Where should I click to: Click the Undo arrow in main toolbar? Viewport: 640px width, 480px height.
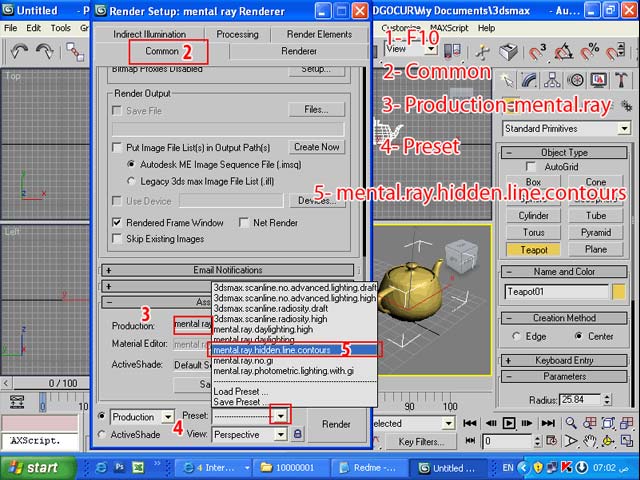[x=19, y=51]
